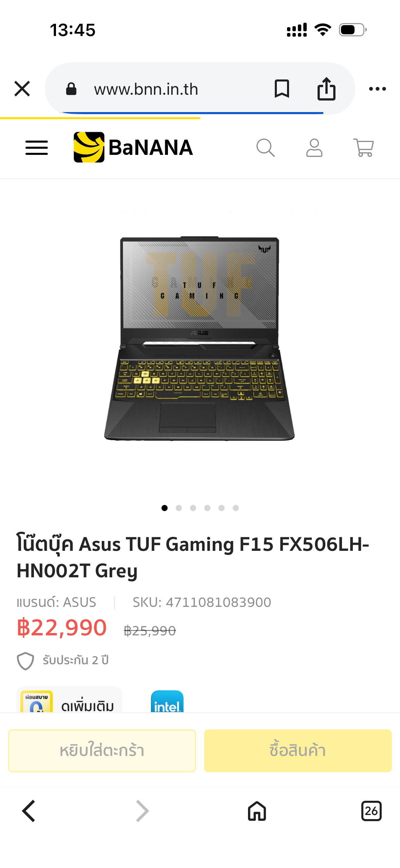400x868 pixels.
Task: Tap the search magnifier icon
Action: (x=265, y=148)
